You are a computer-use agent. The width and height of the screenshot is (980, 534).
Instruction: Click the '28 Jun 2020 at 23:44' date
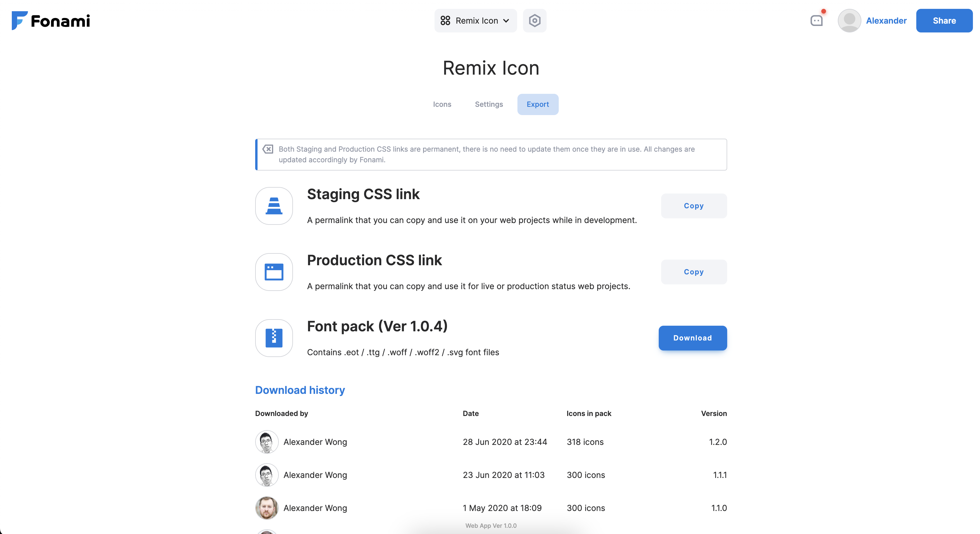(505, 442)
